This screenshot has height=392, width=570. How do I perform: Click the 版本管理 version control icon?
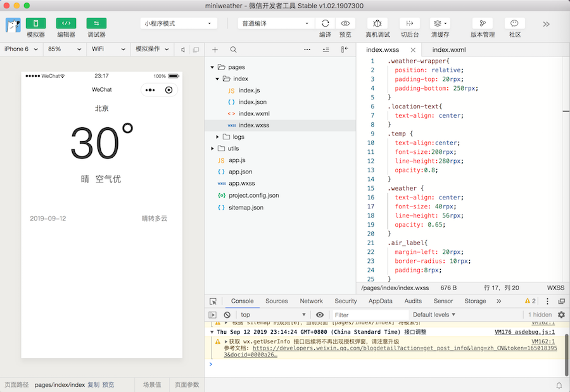(483, 23)
